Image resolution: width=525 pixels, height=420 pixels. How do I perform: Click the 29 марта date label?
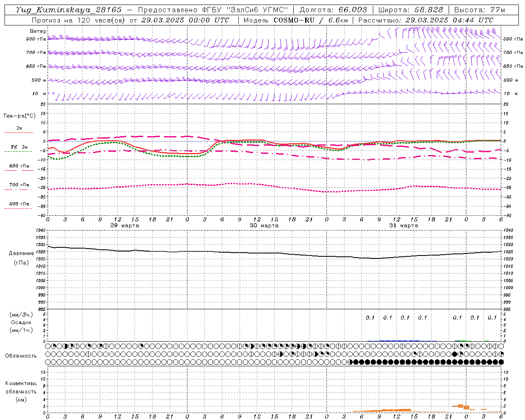[x=125, y=226]
